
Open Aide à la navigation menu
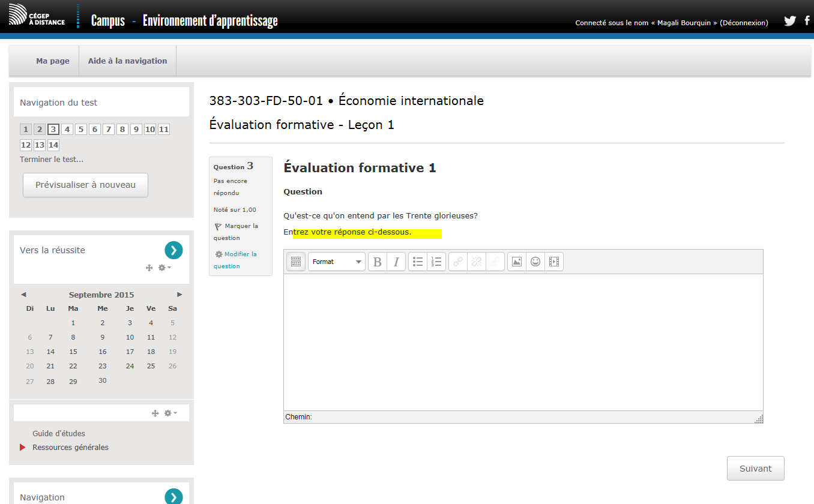pyautogui.click(x=127, y=61)
